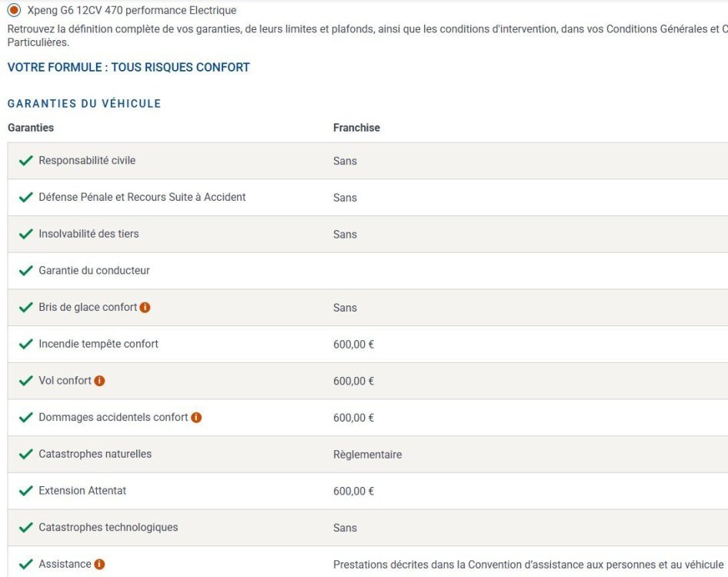Select the Xpeng G6 vehicle radio button

pos(14,11)
